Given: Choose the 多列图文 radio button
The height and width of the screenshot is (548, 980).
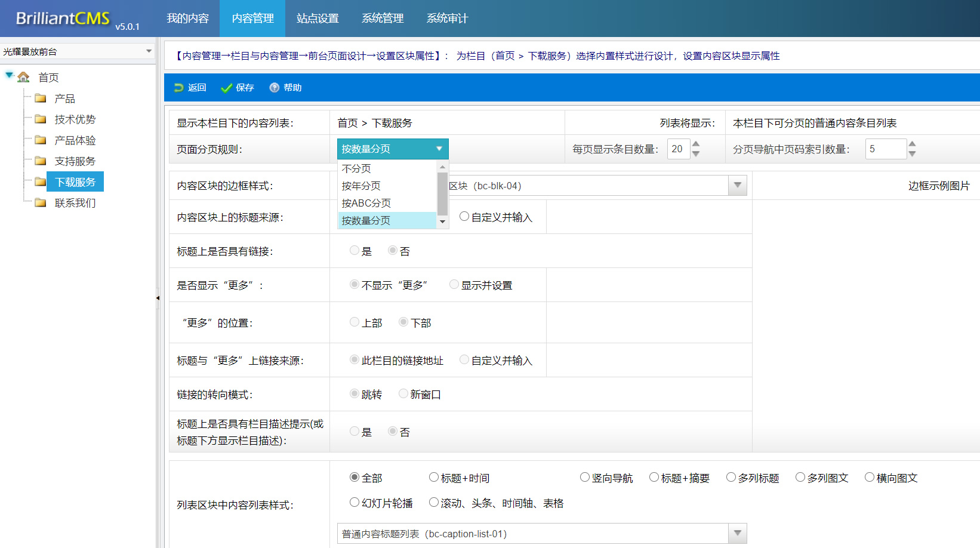Looking at the screenshot, I should (x=800, y=478).
